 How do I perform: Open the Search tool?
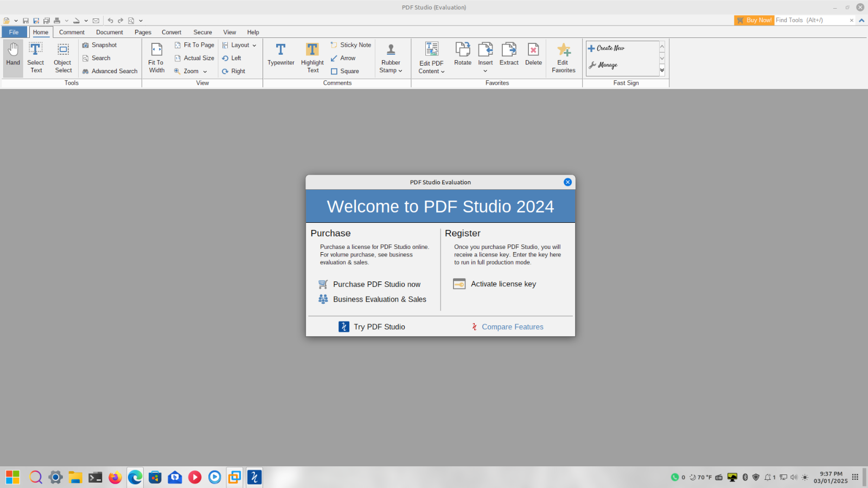tap(96, 58)
